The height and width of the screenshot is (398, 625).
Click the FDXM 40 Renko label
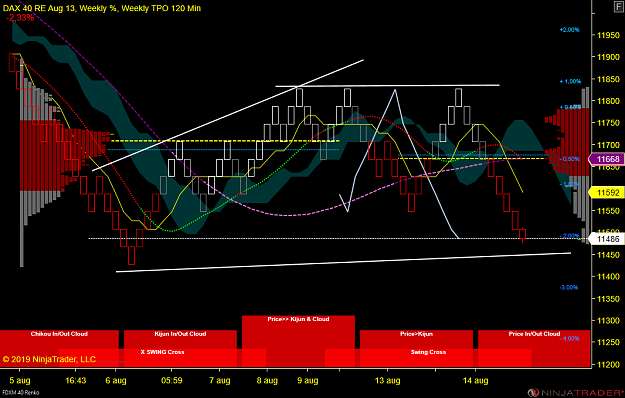20,393
